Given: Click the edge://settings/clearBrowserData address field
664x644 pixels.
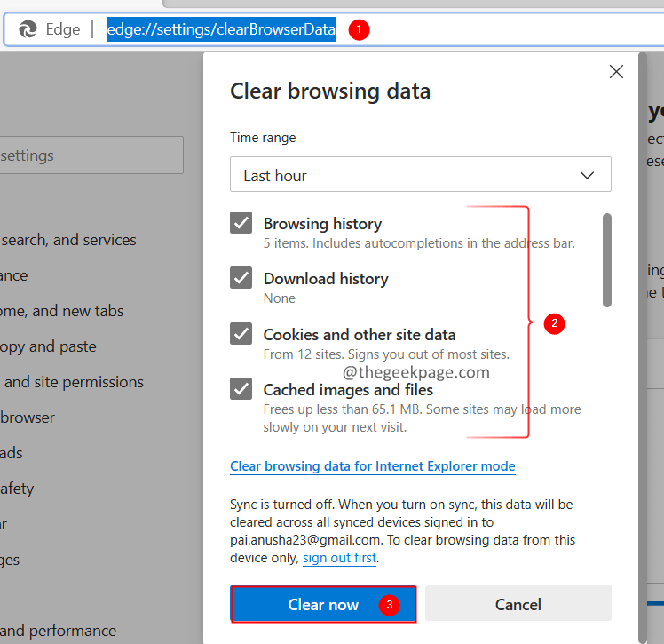Looking at the screenshot, I should pyautogui.click(x=221, y=29).
